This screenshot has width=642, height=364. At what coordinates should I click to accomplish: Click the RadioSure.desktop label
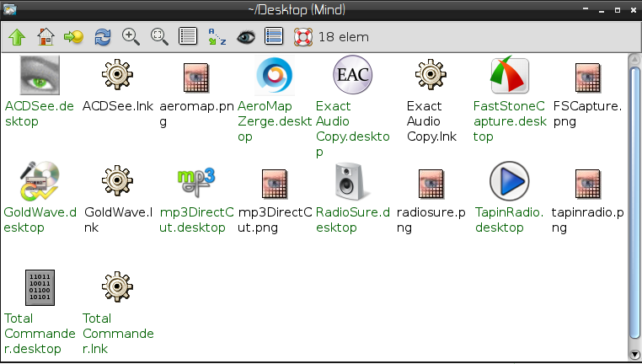click(x=352, y=220)
